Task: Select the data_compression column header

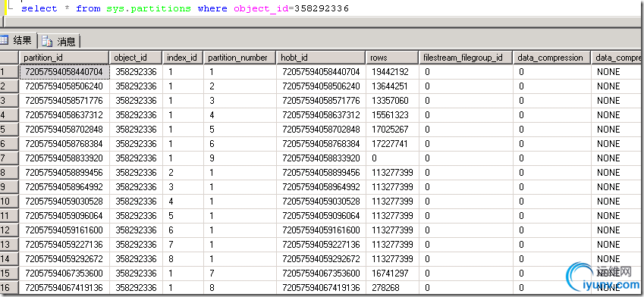Action: [x=551, y=58]
